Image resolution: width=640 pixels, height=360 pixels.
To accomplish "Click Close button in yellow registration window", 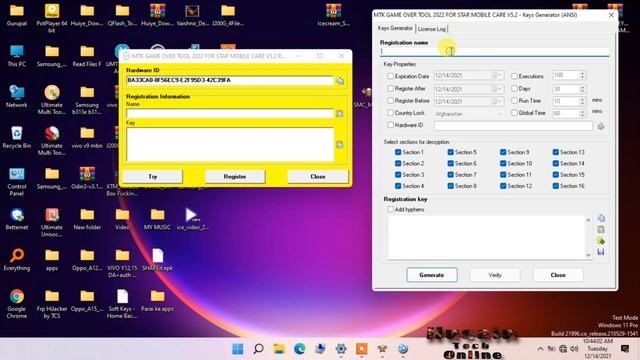I will click(x=318, y=177).
